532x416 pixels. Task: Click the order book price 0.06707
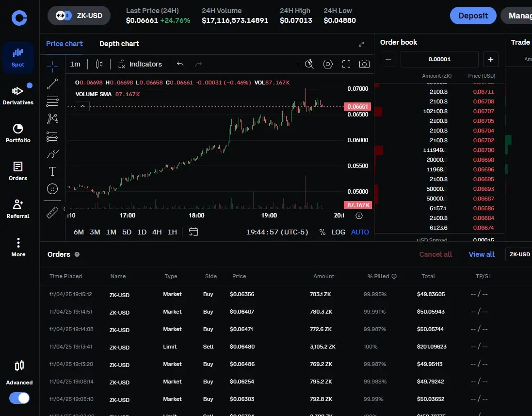(x=484, y=111)
